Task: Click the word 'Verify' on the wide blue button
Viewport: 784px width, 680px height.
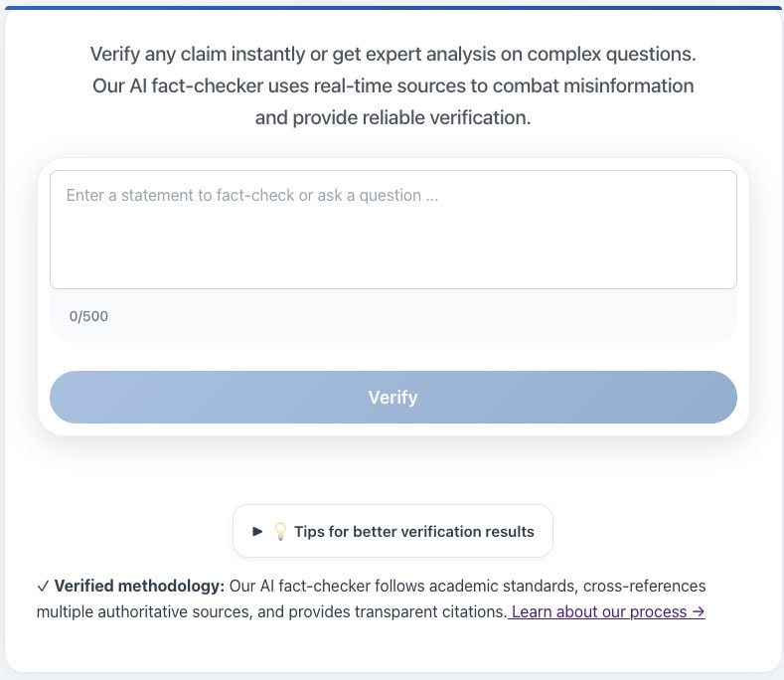Action: pyautogui.click(x=393, y=398)
